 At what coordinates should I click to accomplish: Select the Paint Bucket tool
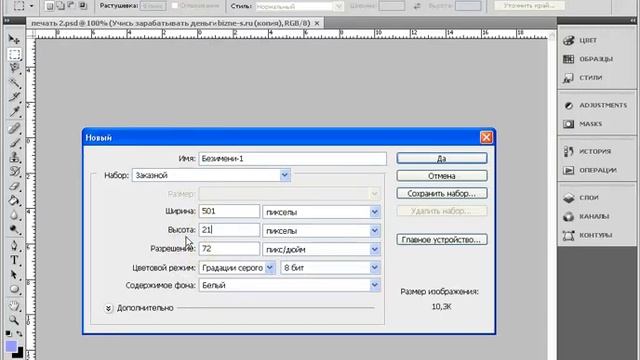pyautogui.click(x=14, y=200)
